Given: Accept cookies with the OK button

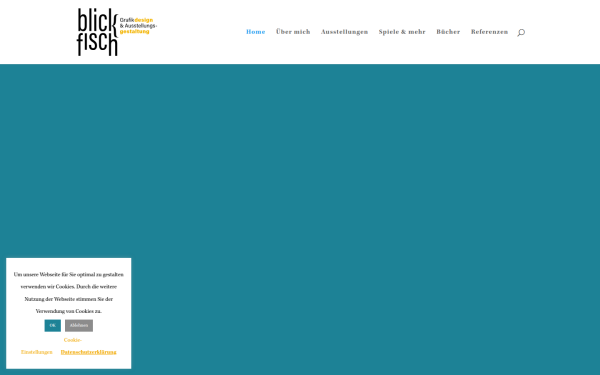Looking at the screenshot, I should click(x=52, y=326).
